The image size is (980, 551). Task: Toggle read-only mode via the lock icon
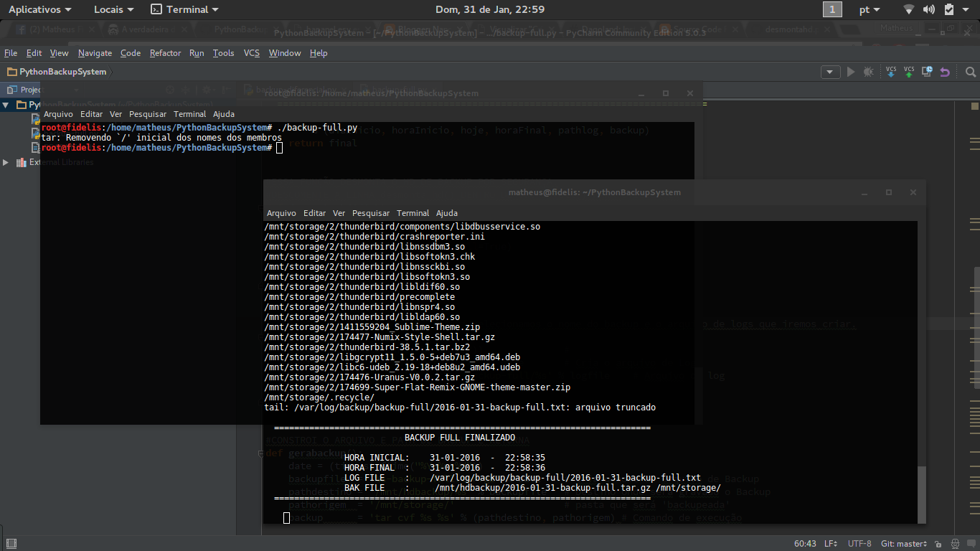(938, 543)
